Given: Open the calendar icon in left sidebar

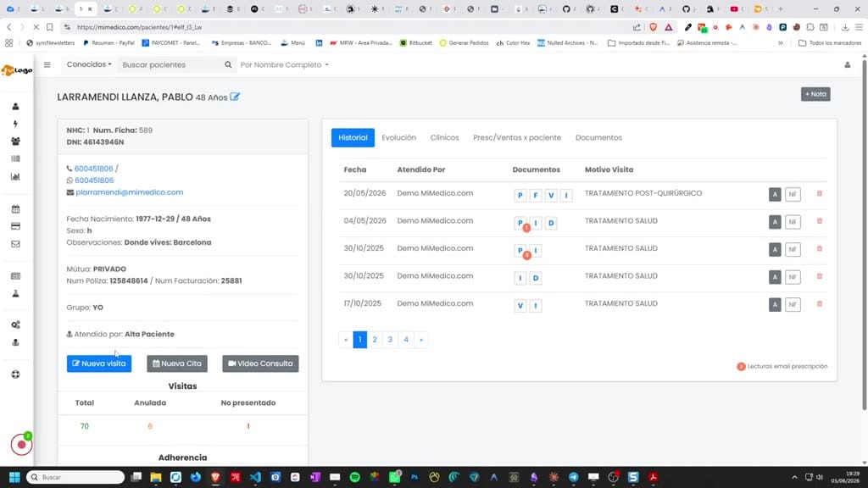Looking at the screenshot, I should pyautogui.click(x=15, y=209).
